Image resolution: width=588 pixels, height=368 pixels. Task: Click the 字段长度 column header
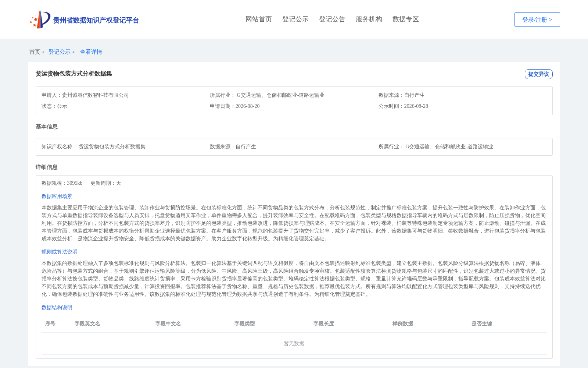coord(324,323)
